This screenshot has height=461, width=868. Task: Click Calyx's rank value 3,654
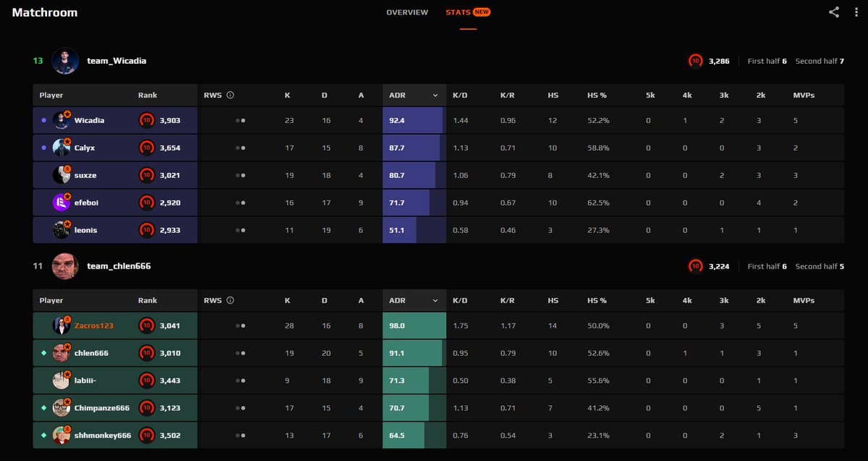point(169,148)
